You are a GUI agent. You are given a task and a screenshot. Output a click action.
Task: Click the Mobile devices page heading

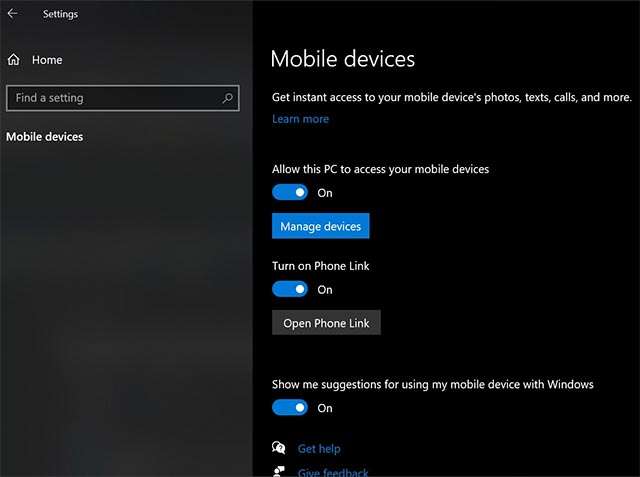pos(342,59)
